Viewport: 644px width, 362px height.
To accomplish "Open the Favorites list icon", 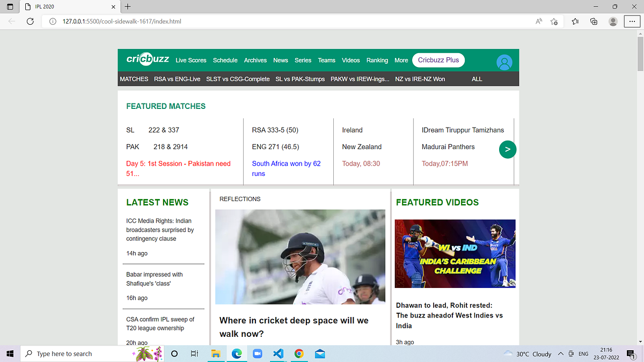I will (575, 21).
